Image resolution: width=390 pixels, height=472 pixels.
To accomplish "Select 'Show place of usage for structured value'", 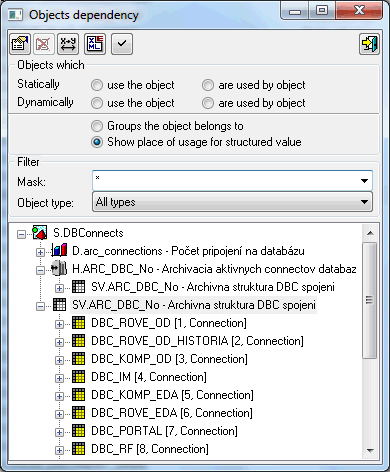I will (x=97, y=142).
